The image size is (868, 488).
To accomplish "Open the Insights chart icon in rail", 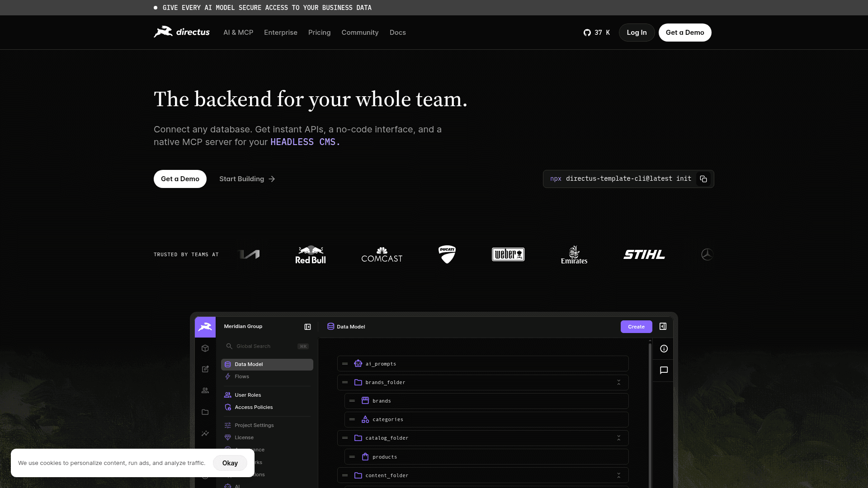I will [x=205, y=433].
